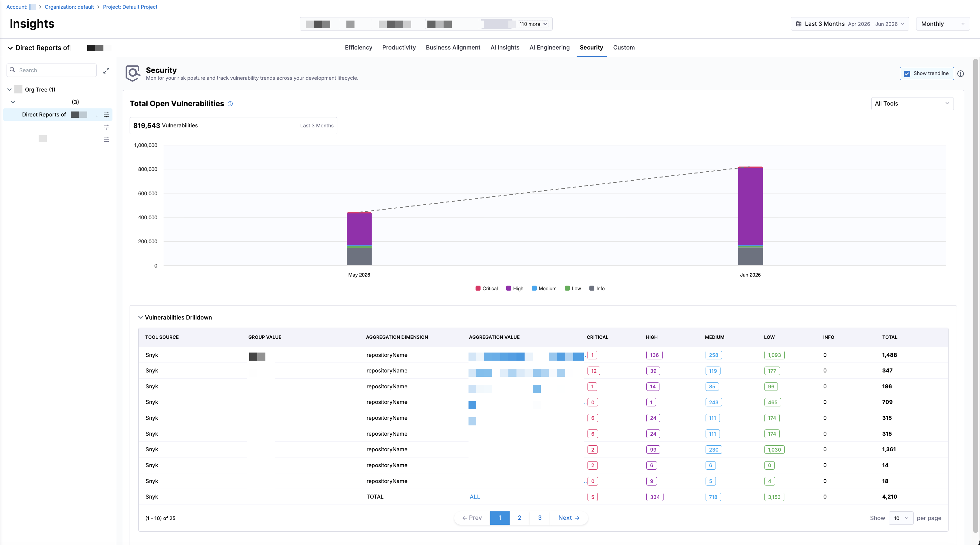This screenshot has width=980, height=545.
Task: Collapse the Vulnerabilities Drilldown section
Action: point(140,317)
